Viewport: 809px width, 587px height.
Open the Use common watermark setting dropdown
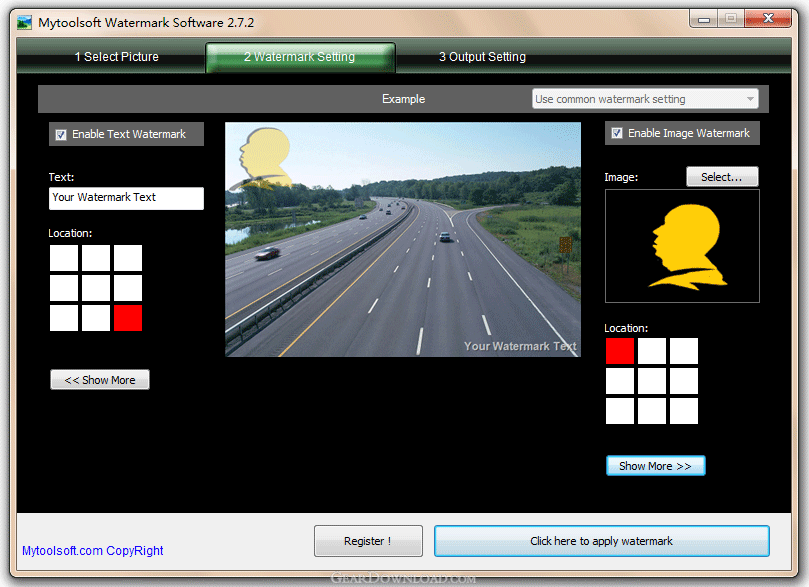point(645,99)
